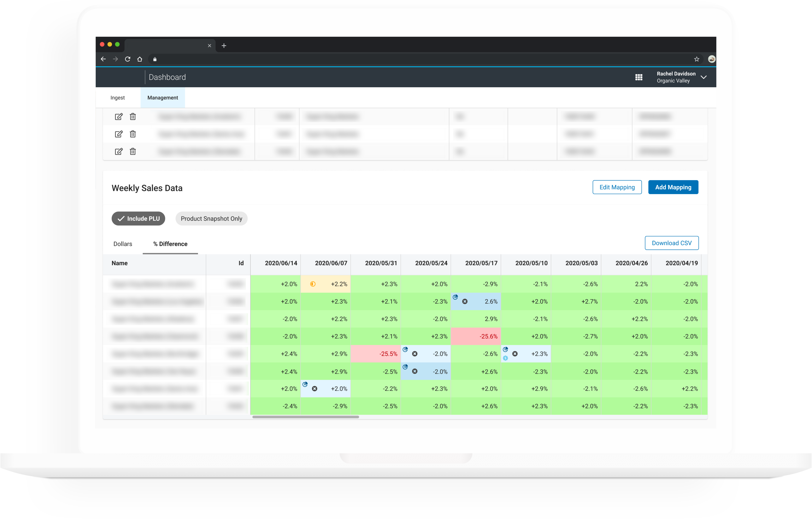Viewport: 812px width, 519px height.
Task: Click the trash icon in the second mapping row
Action: tap(133, 134)
